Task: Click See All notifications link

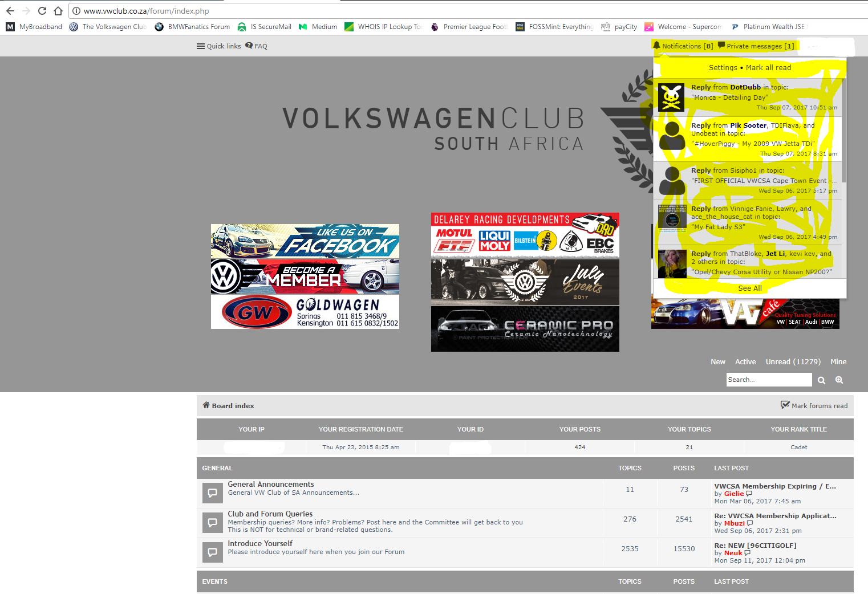Action: 749,288
